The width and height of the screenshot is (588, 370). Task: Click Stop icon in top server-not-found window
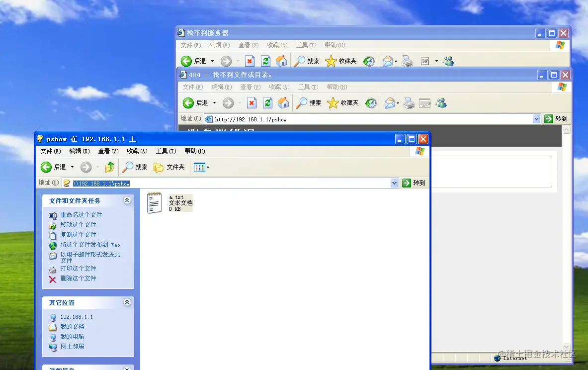[x=250, y=61]
